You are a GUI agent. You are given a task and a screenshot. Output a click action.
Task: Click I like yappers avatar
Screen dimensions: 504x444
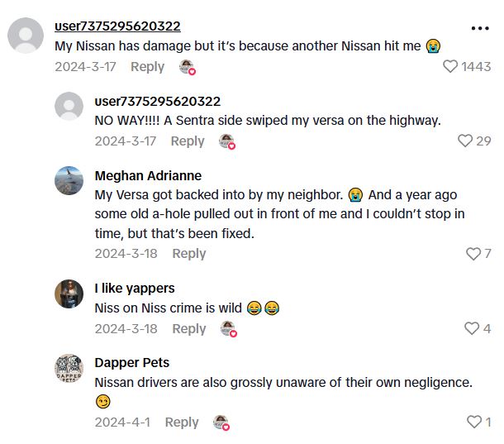click(x=69, y=294)
